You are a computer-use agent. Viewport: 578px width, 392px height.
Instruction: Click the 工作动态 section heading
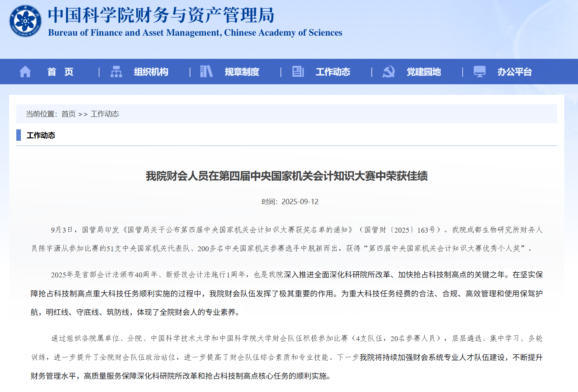(41, 135)
